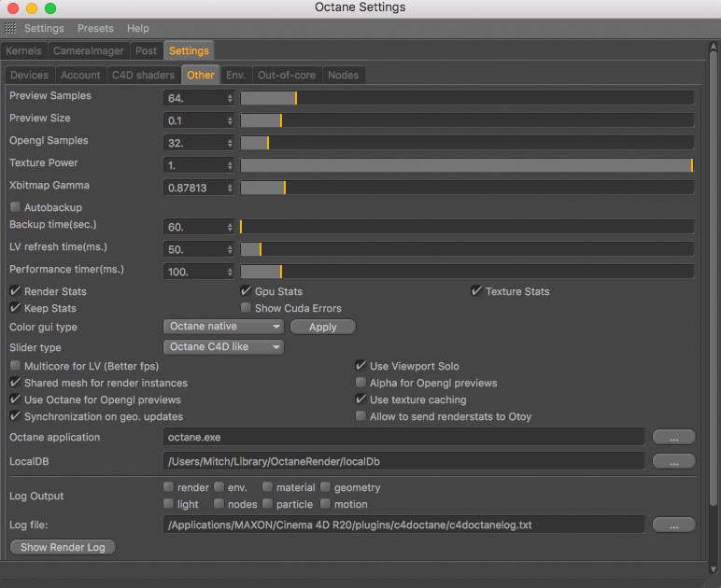Toggle the Texture Stats checkbox
The height and width of the screenshot is (588, 721).
[x=476, y=291]
